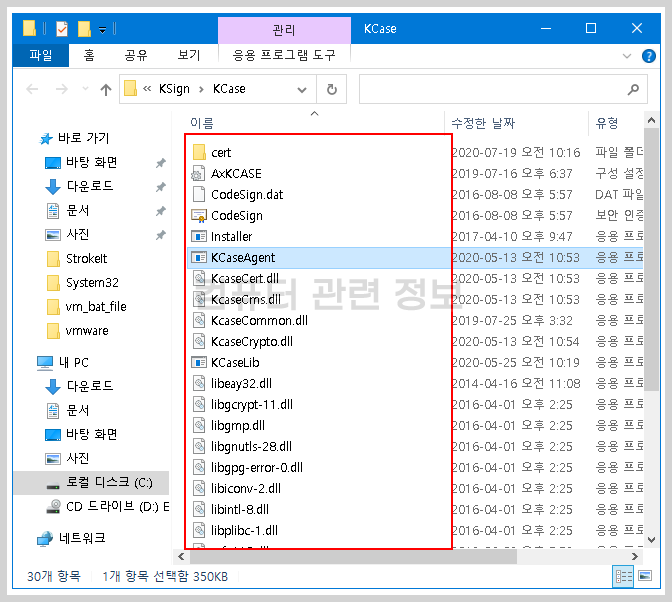Click the Properties icon in quick access toolbar
Image resolution: width=672 pixels, height=602 pixels.
(x=62, y=29)
